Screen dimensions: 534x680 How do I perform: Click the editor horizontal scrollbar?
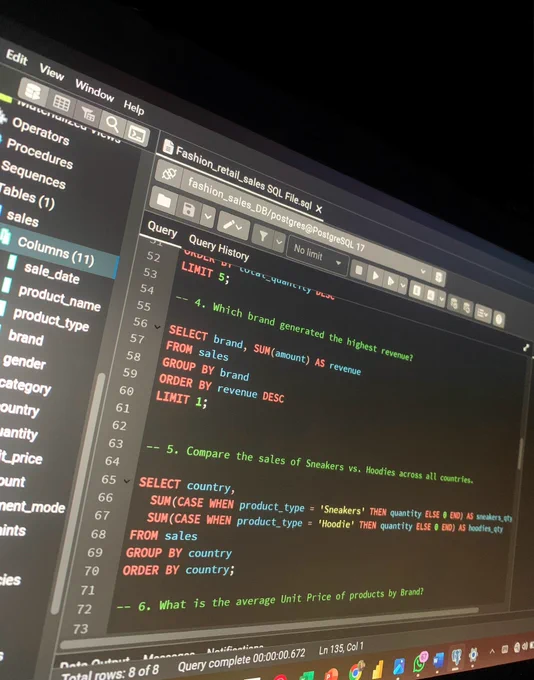pyautogui.click(x=269, y=626)
